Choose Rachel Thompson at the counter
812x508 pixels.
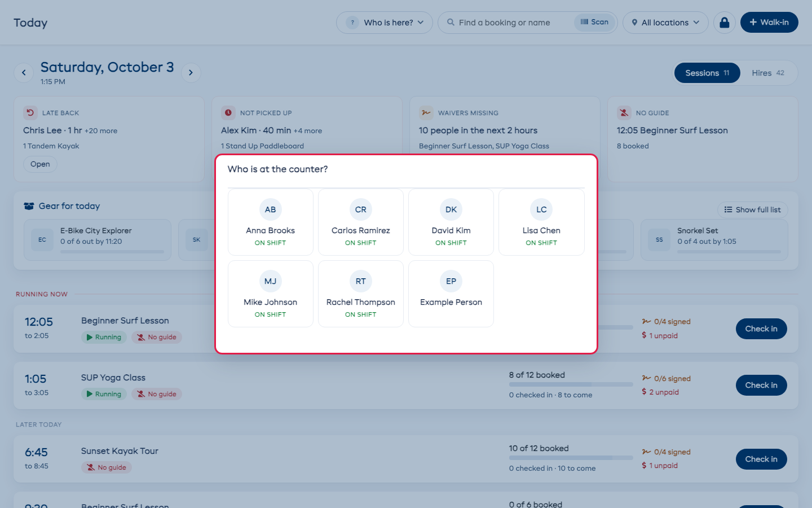pos(361,294)
